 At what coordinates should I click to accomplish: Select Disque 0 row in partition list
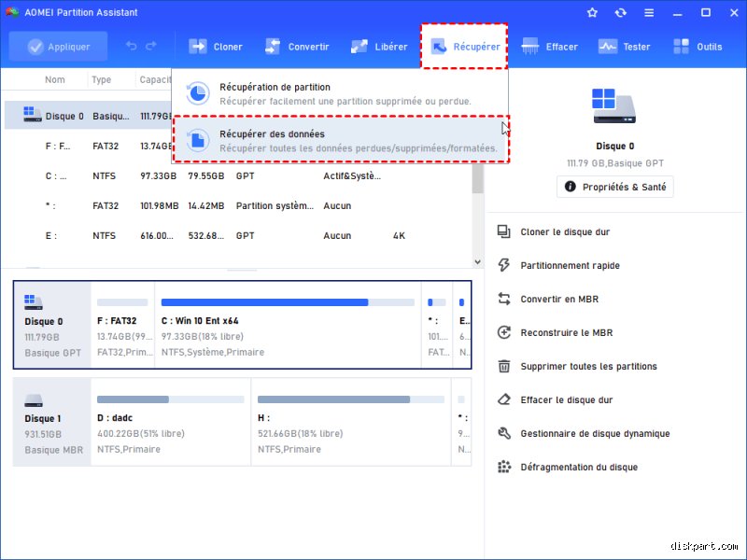[88, 116]
